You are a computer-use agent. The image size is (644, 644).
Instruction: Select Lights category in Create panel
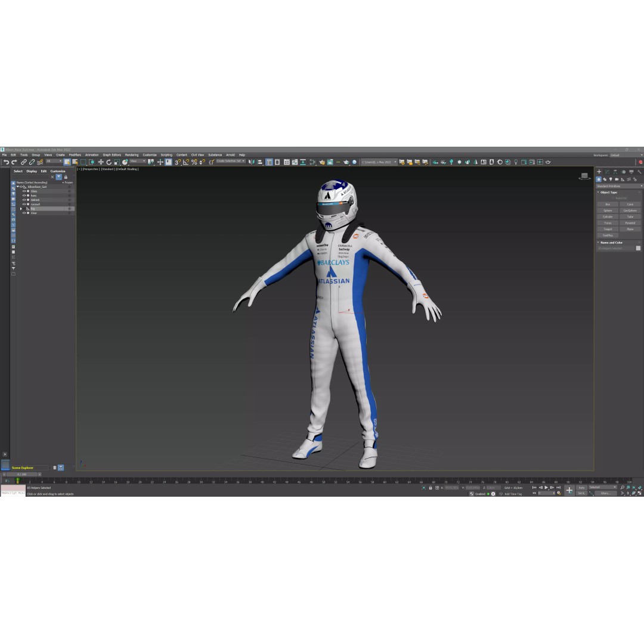[x=611, y=179]
